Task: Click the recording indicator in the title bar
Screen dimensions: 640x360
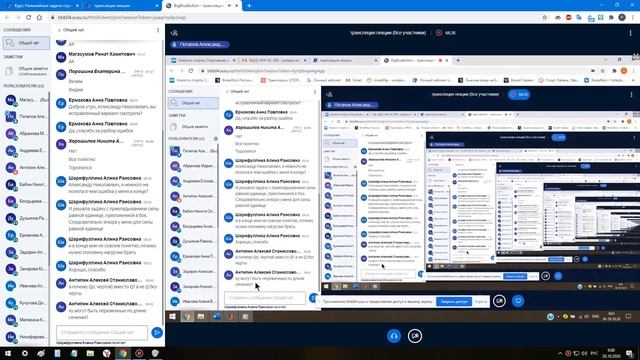Action: [x=445, y=33]
